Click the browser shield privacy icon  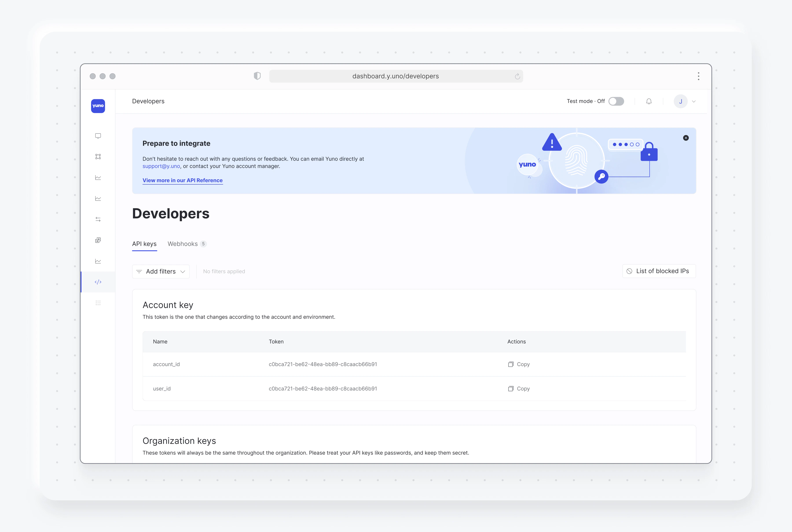[x=257, y=76]
